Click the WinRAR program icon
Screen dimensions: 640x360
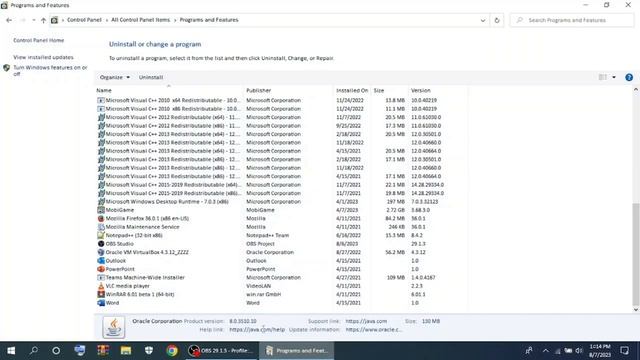pos(101,294)
